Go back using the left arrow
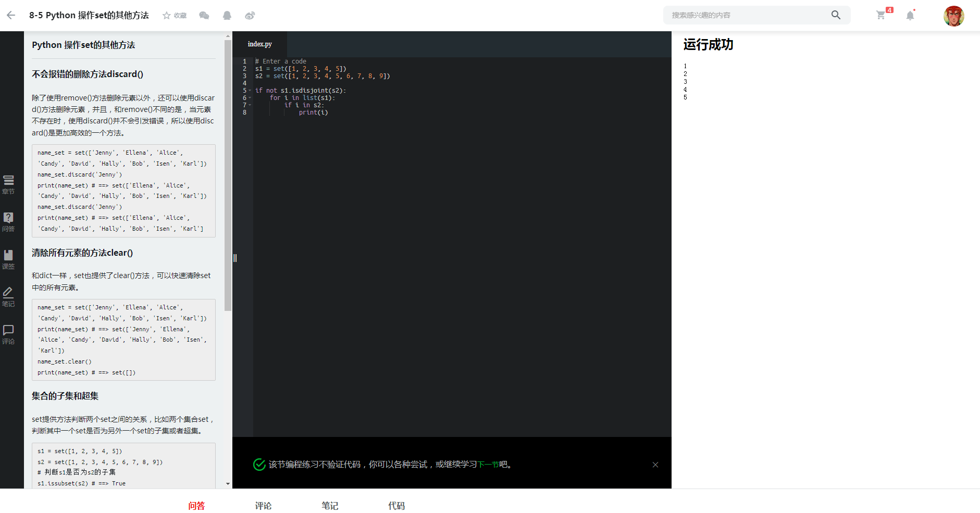 click(x=11, y=15)
